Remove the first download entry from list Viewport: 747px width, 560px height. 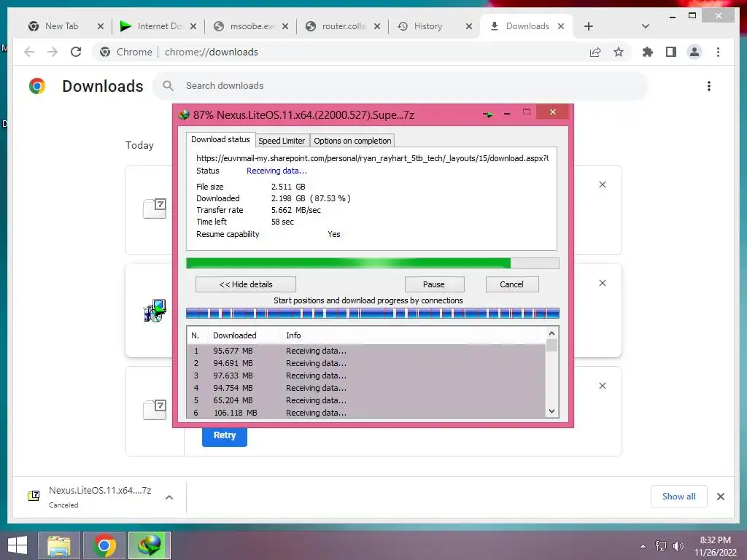point(602,184)
